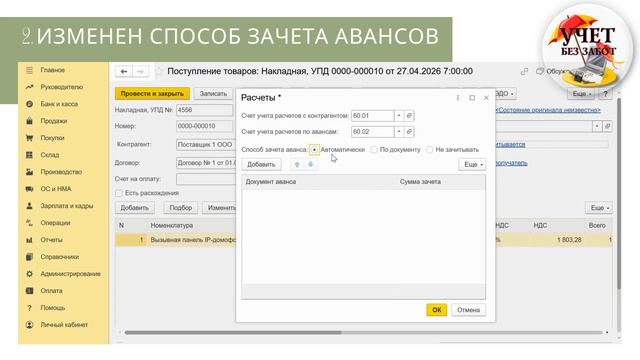Open the Расчеты dialog three-dot menu icon

[458, 98]
